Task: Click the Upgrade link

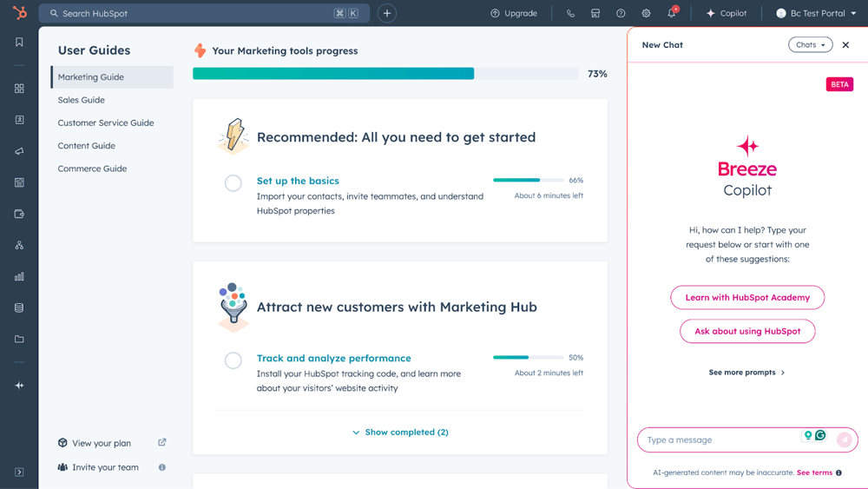Action: (514, 13)
